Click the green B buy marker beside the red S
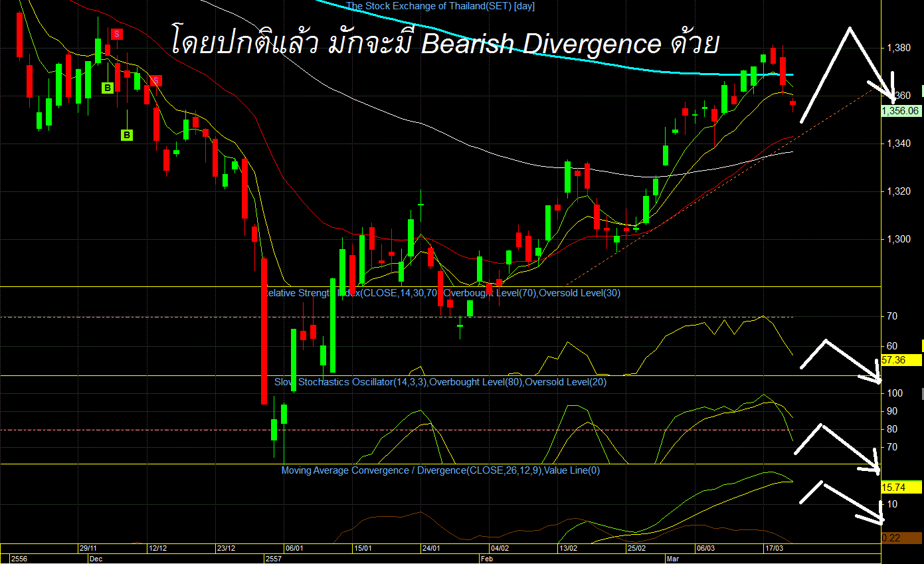 pos(107,87)
